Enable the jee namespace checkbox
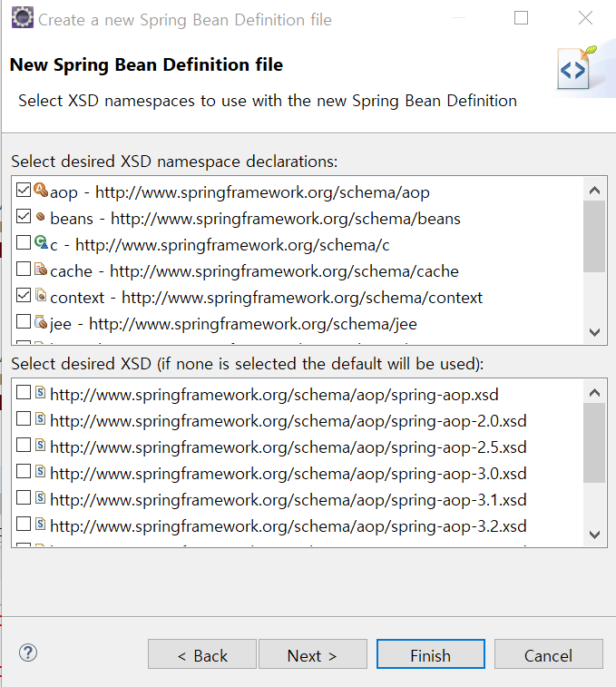 tap(24, 321)
